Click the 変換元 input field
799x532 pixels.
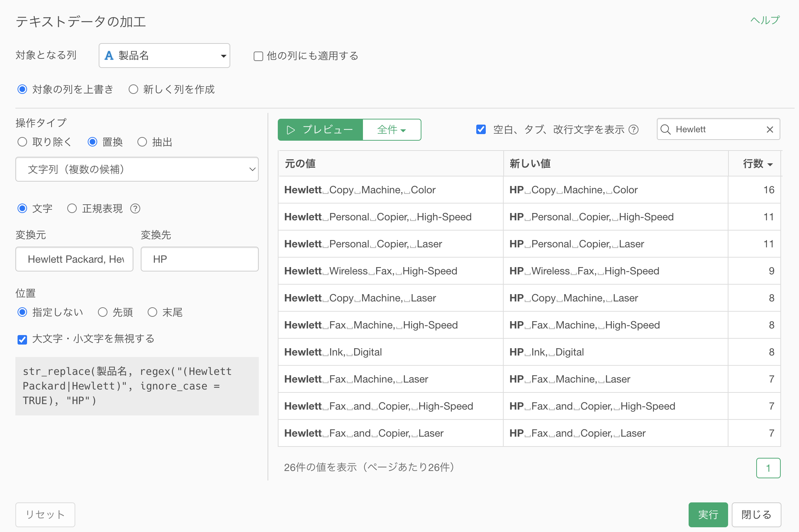pos(74,259)
